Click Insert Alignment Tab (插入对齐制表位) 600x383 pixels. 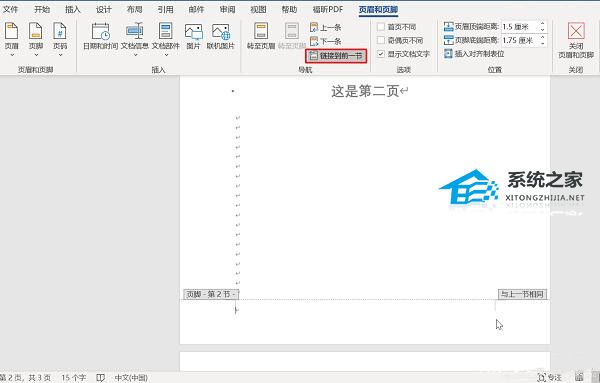pyautogui.click(x=474, y=54)
